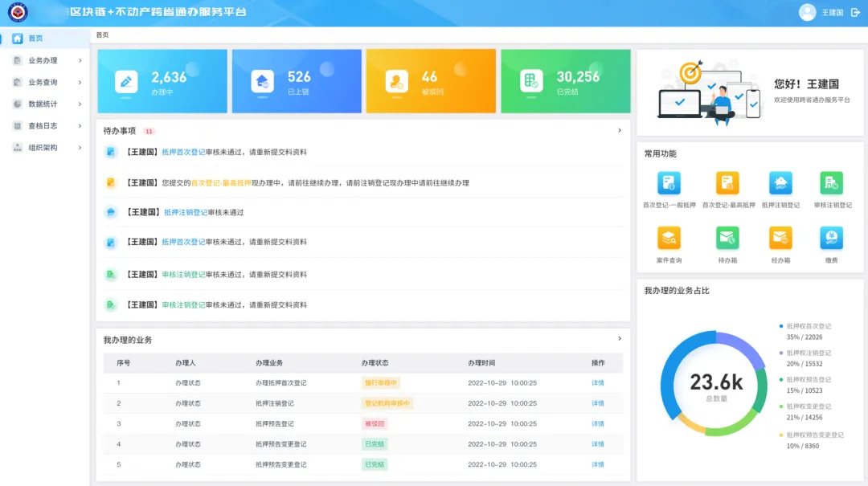868x486 pixels.
Task: Click the 审核注销登记 shortcut icon
Action: click(x=832, y=183)
